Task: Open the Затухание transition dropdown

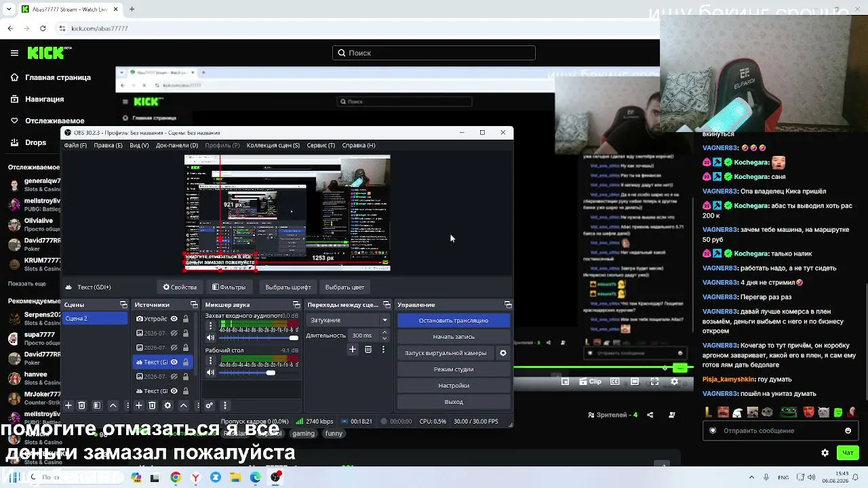Action: 349,320
